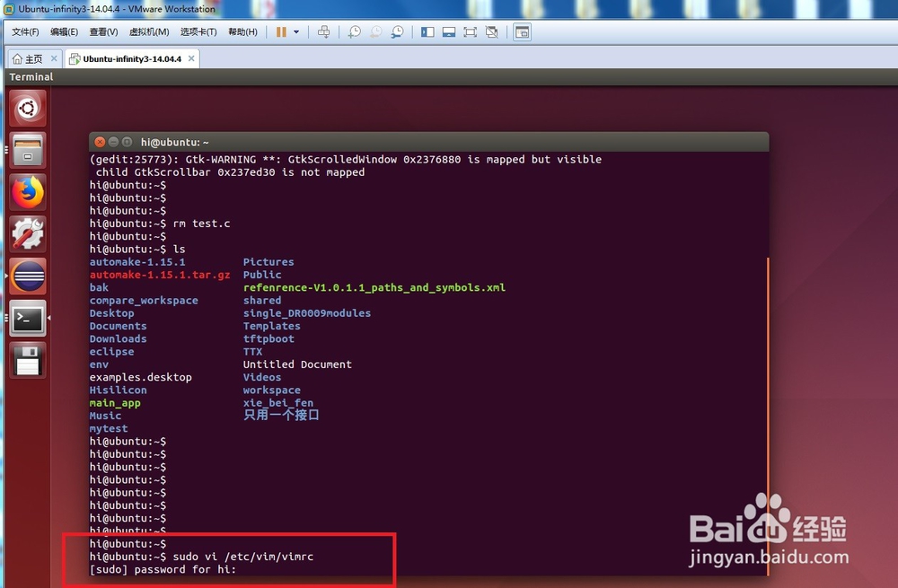Open the Files manager from launcher
This screenshot has width=898, height=588.
[x=28, y=150]
